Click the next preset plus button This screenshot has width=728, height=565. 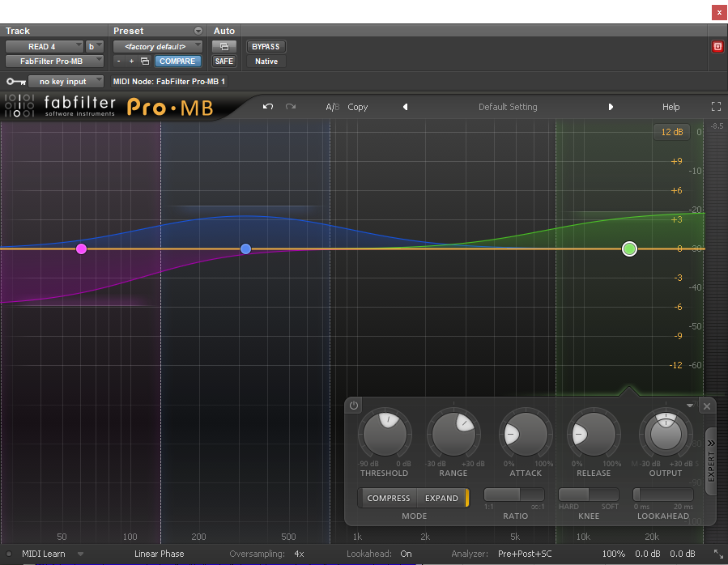(131, 61)
